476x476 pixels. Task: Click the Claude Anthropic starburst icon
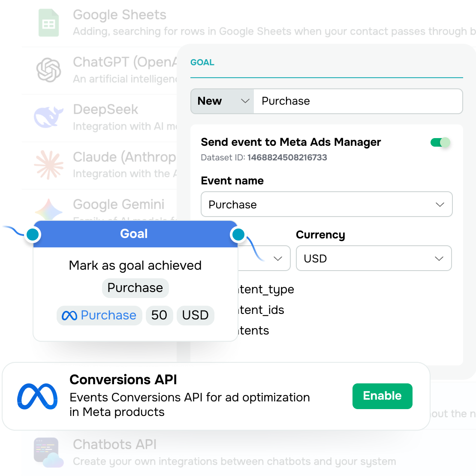pos(48,165)
